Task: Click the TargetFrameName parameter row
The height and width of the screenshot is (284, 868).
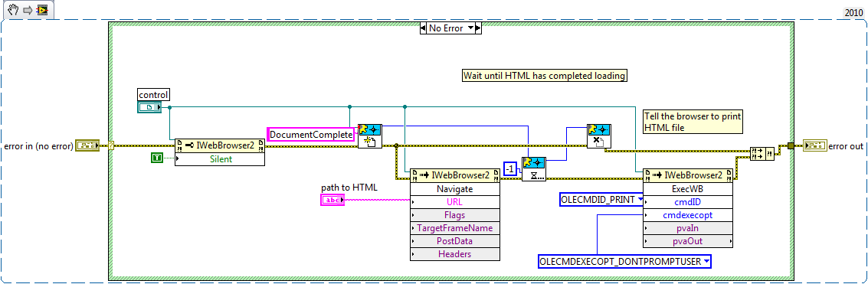Action: pyautogui.click(x=455, y=228)
